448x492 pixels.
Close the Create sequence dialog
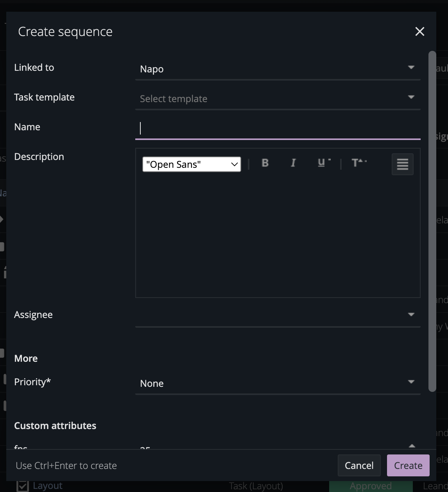tap(419, 32)
